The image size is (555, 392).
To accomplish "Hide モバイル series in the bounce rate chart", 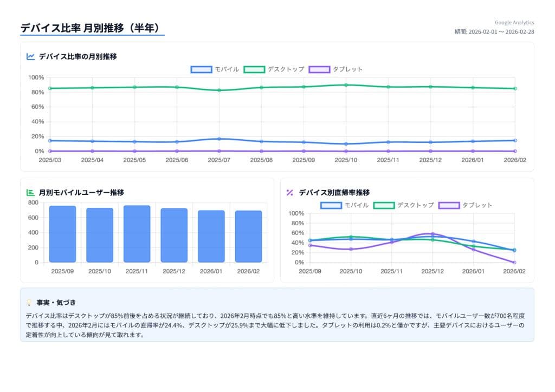I will pos(345,205).
